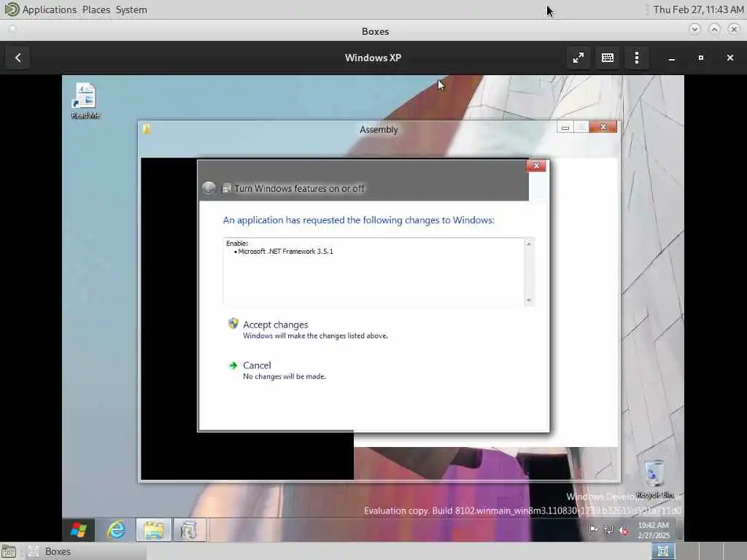Click the shield icon beside Accept changes

coord(233,324)
